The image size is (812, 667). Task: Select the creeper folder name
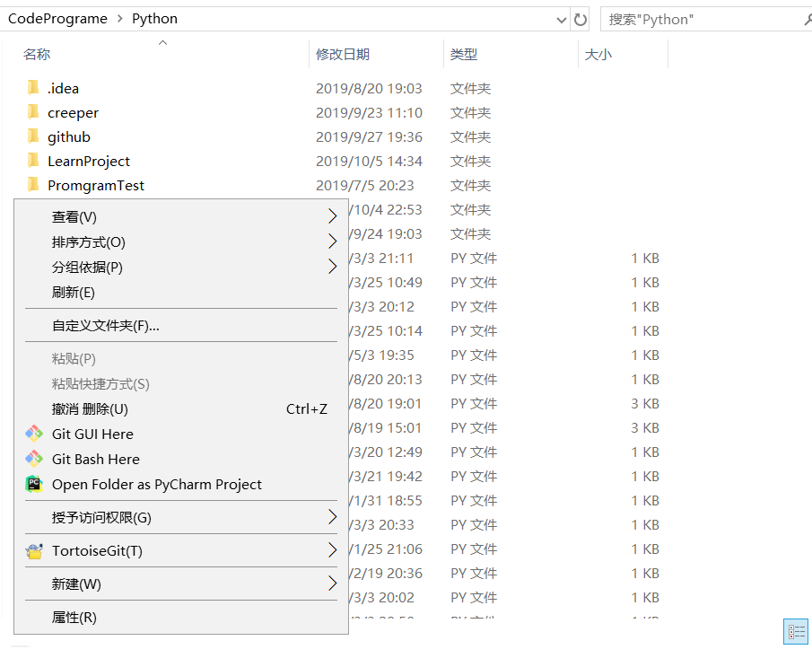tap(73, 113)
